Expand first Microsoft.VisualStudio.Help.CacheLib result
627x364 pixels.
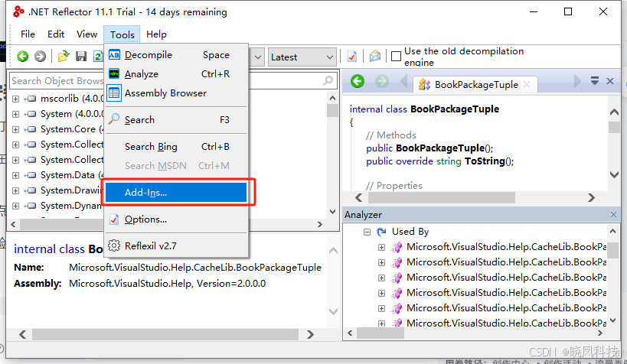pyautogui.click(x=381, y=247)
